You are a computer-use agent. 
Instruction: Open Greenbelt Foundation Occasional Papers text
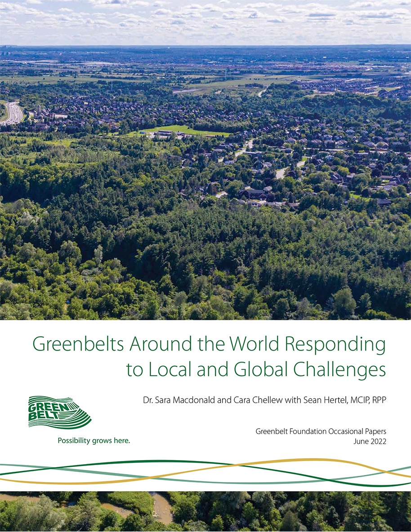[x=321, y=432]
